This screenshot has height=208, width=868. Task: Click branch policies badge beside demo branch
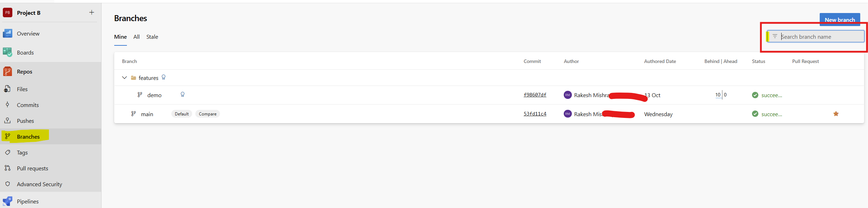183,94
